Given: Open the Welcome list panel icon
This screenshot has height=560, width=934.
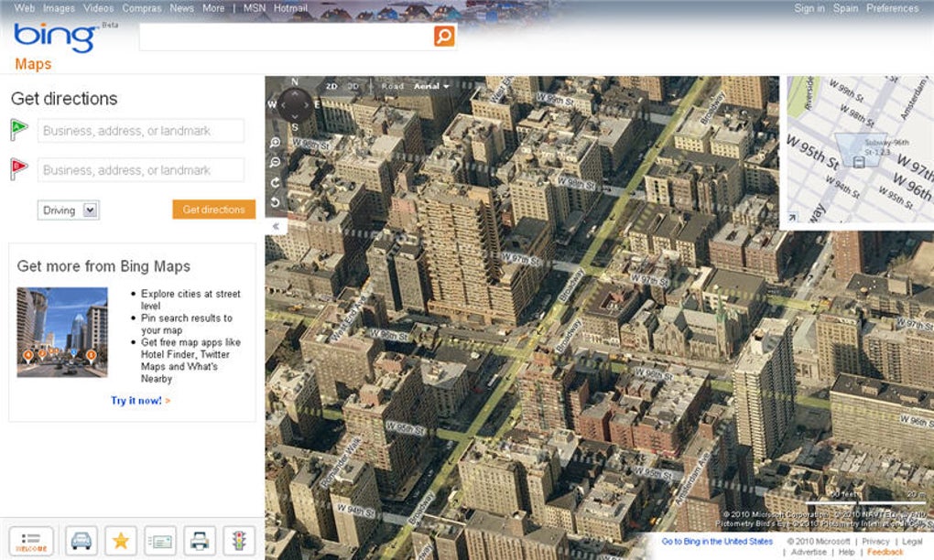Looking at the screenshot, I should pos(31,541).
